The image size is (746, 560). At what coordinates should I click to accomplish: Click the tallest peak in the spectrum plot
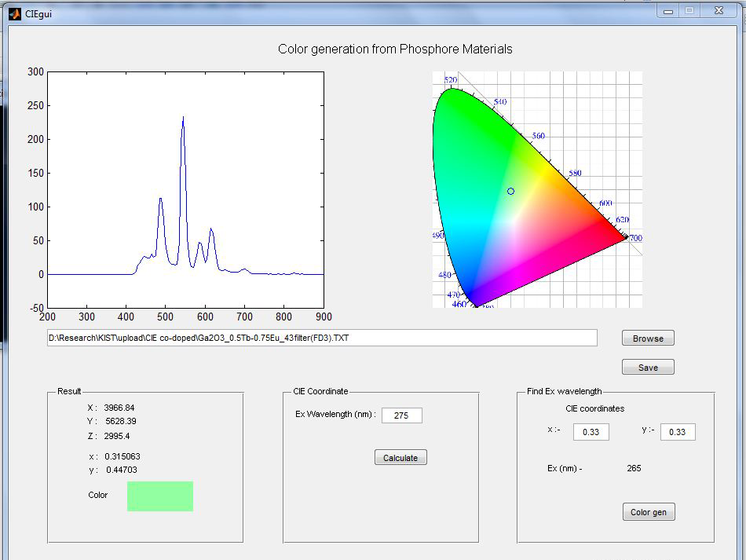(x=183, y=118)
